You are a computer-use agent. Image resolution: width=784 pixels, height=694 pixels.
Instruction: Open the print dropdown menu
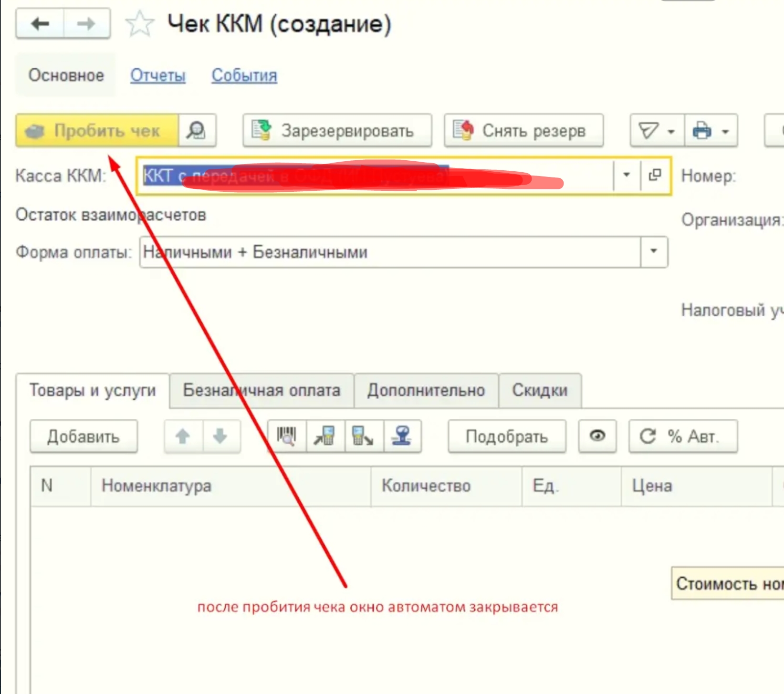(711, 130)
